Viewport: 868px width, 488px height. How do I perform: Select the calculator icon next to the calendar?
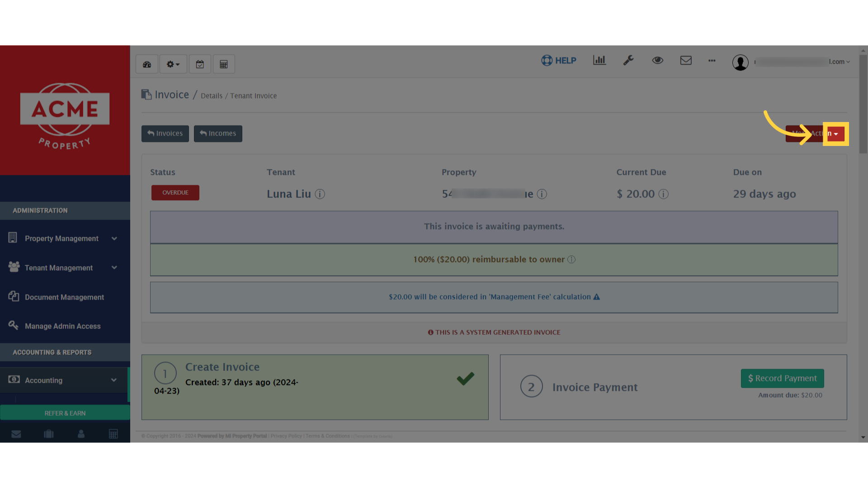[x=224, y=64]
